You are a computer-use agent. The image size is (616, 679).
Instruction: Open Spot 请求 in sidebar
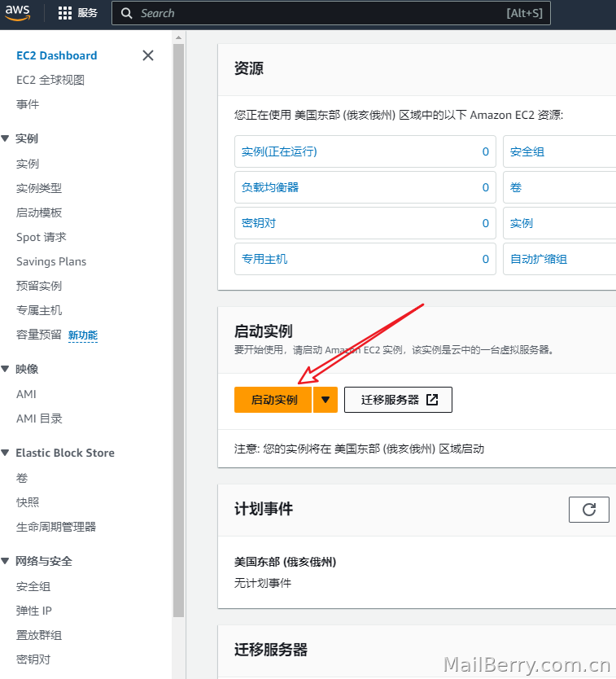42,237
